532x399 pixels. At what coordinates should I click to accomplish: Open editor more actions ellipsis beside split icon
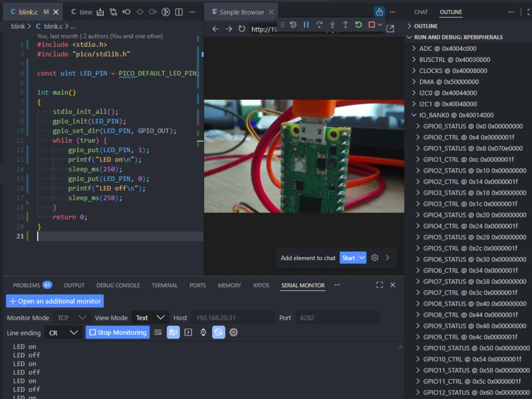pyautogui.click(x=192, y=12)
